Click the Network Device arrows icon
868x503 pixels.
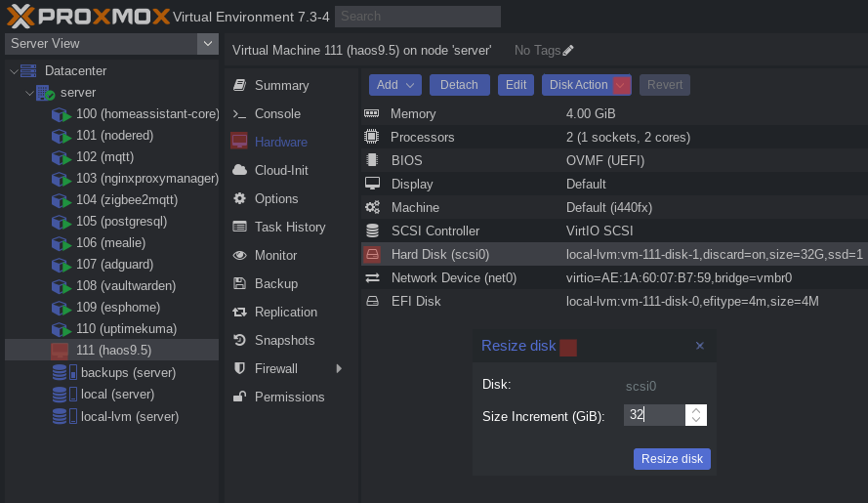[373, 277]
